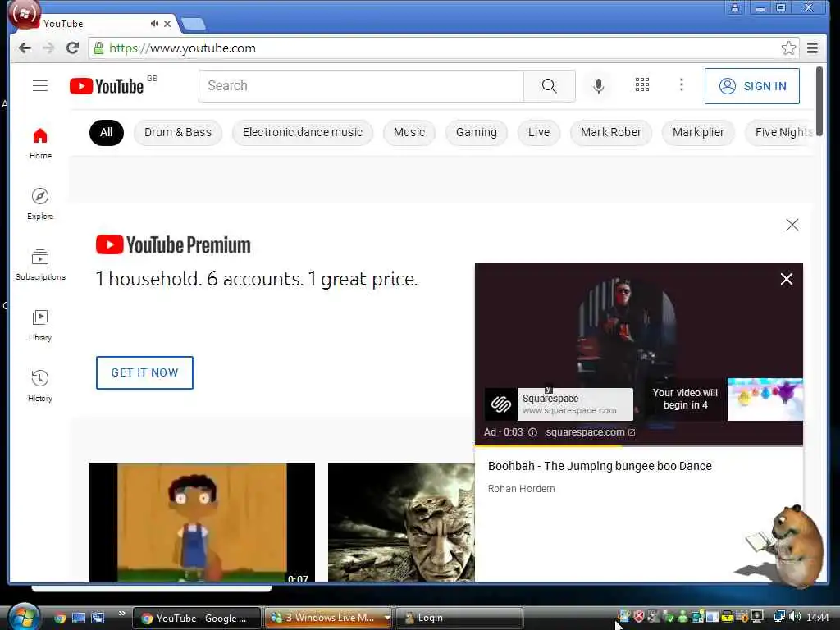The width and height of the screenshot is (840, 630).
Task: Reload the current page
Action: tap(72, 48)
